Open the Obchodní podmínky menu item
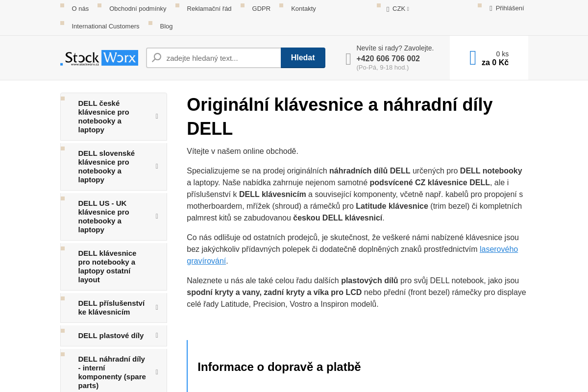588x392 pixels. [x=138, y=8]
